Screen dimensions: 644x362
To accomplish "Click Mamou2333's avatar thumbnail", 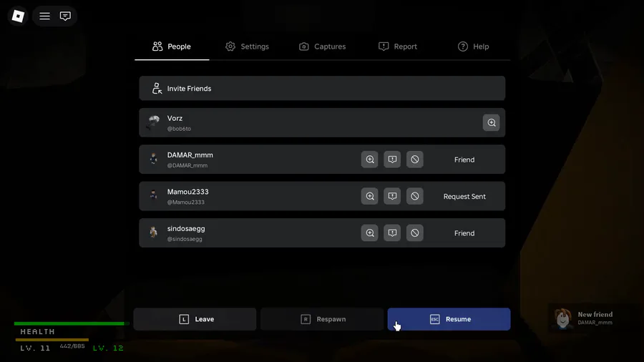I will 154,195.
